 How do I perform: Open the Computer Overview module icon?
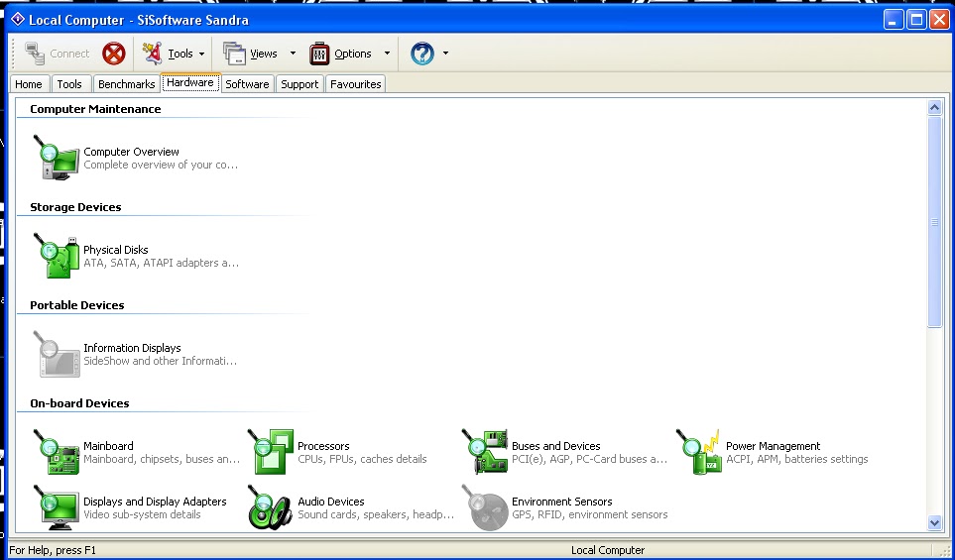click(x=57, y=157)
